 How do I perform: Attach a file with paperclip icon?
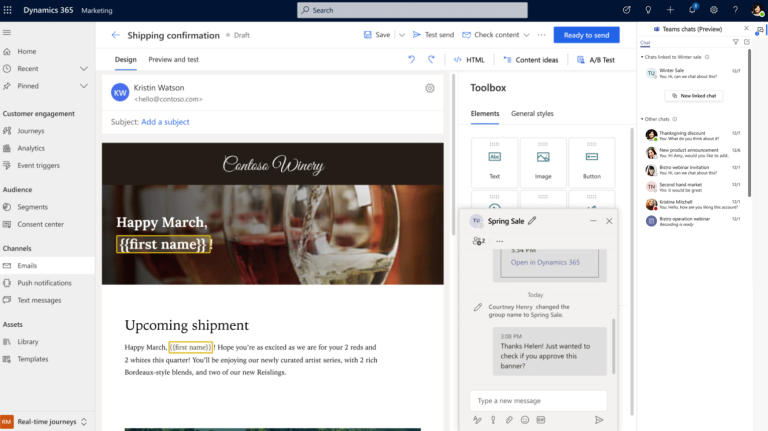(x=509, y=420)
